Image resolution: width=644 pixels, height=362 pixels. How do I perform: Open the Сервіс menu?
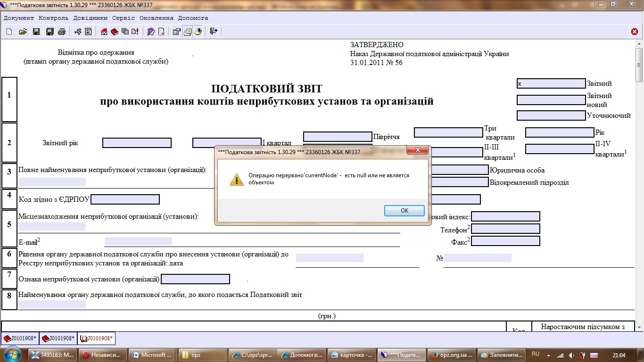pos(124,18)
